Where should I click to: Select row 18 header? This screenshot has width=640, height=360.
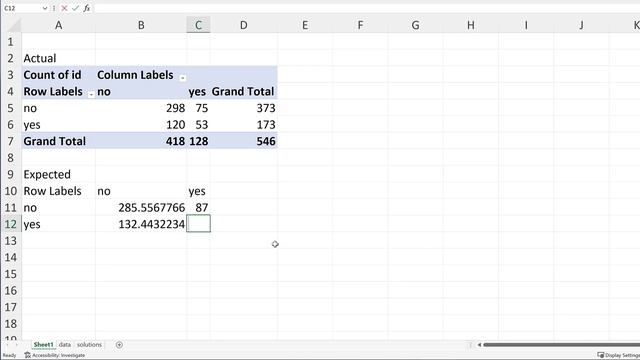coord(11,324)
